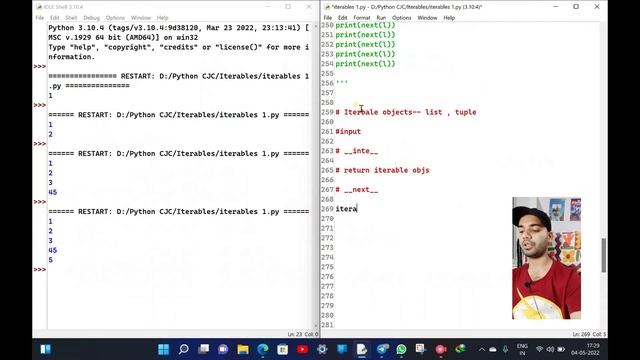The width and height of the screenshot is (640, 360).
Task: Open the Widgets icon at taskbar left
Action: 46,349
